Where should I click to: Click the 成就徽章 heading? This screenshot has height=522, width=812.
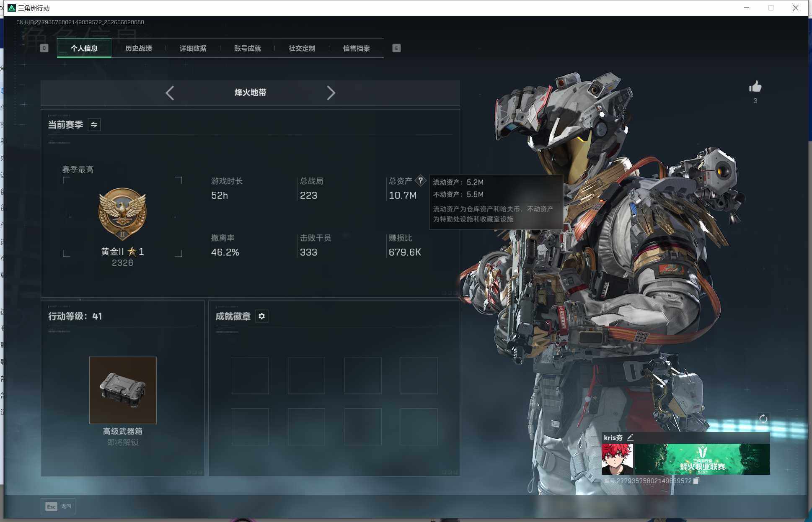click(233, 316)
